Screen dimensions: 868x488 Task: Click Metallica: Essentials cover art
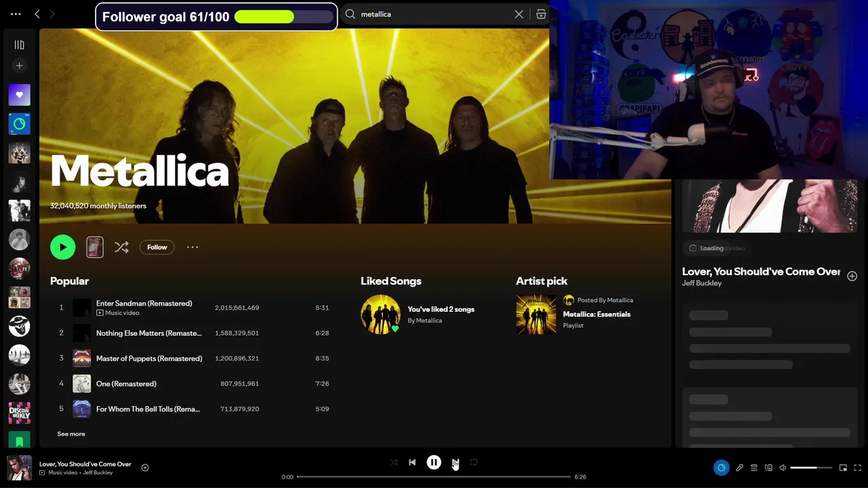[x=536, y=314]
